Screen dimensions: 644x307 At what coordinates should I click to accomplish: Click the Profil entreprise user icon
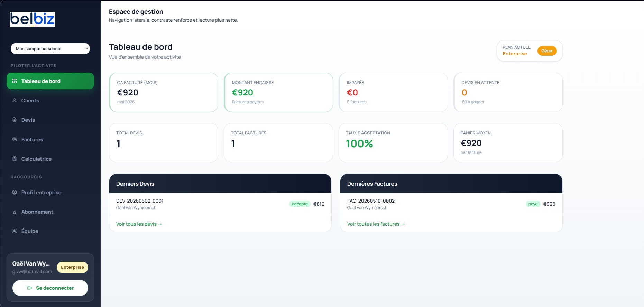15,192
